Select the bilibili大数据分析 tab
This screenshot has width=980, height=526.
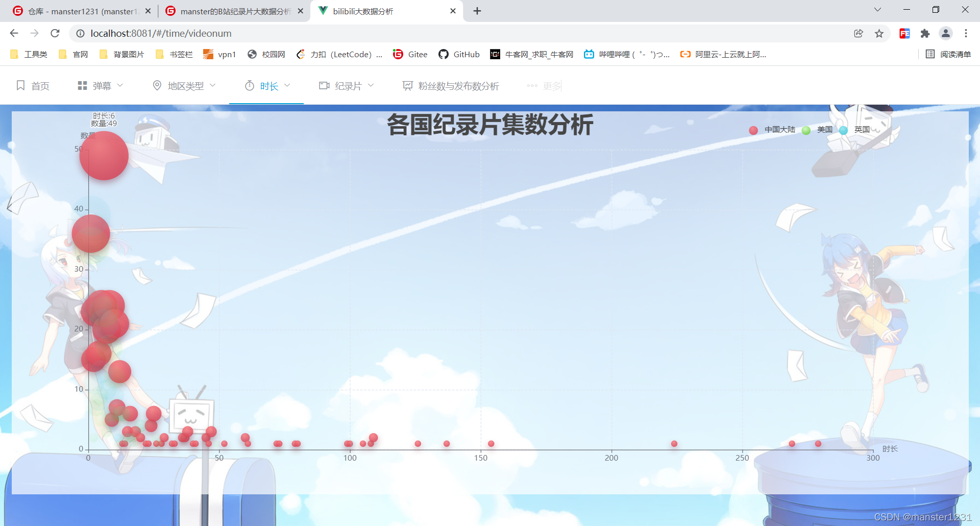tap(387, 11)
